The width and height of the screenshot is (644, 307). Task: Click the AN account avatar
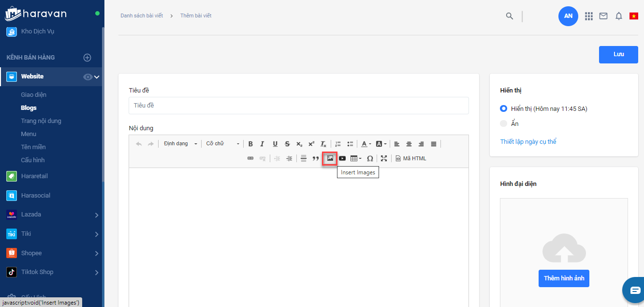tap(569, 16)
